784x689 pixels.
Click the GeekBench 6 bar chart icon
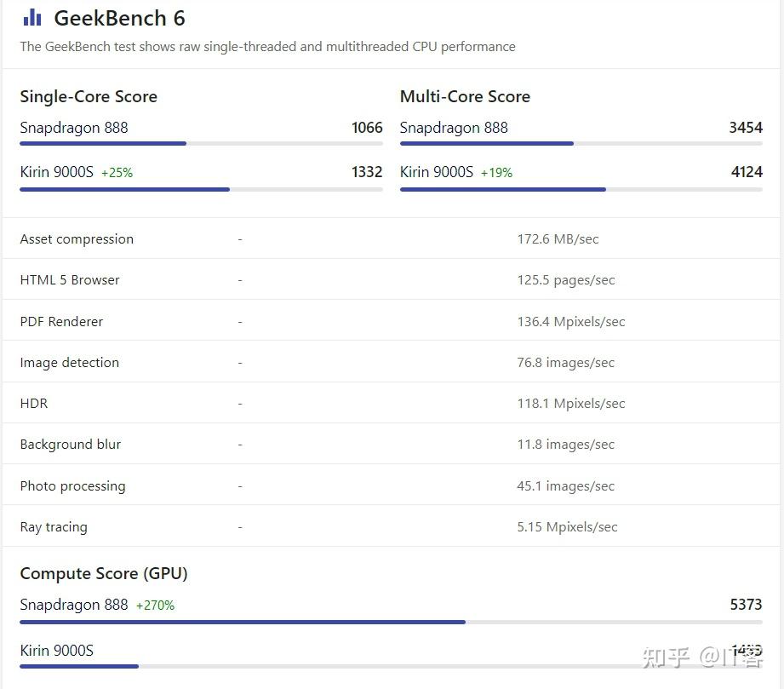[x=32, y=17]
